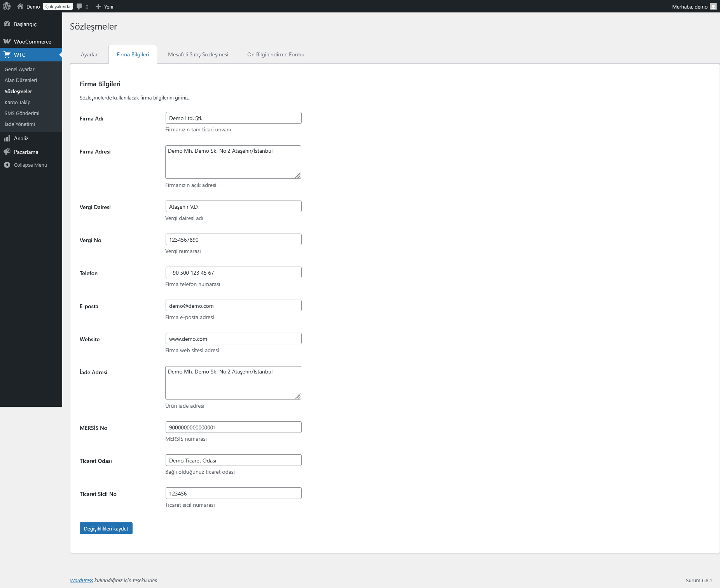720x588 pixels.
Task: Select the Firma Bilgileri tab
Action: pyautogui.click(x=133, y=54)
